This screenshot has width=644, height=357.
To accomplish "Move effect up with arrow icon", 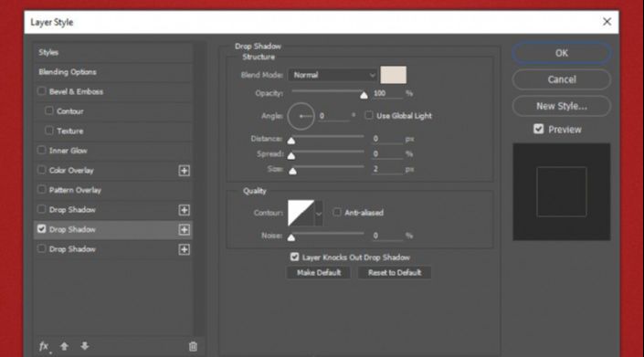I will pos(65,346).
